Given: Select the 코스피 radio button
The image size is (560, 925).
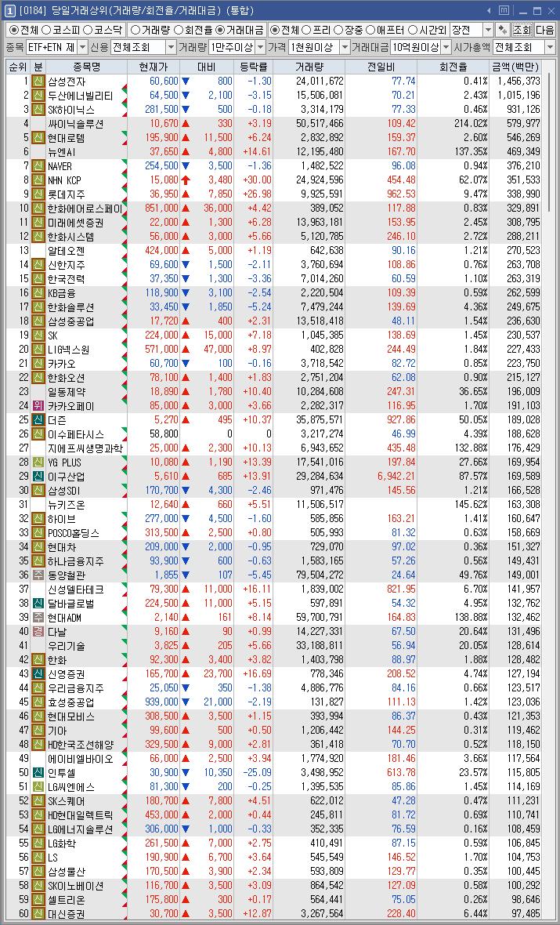Looking at the screenshot, I should click(x=61, y=30).
